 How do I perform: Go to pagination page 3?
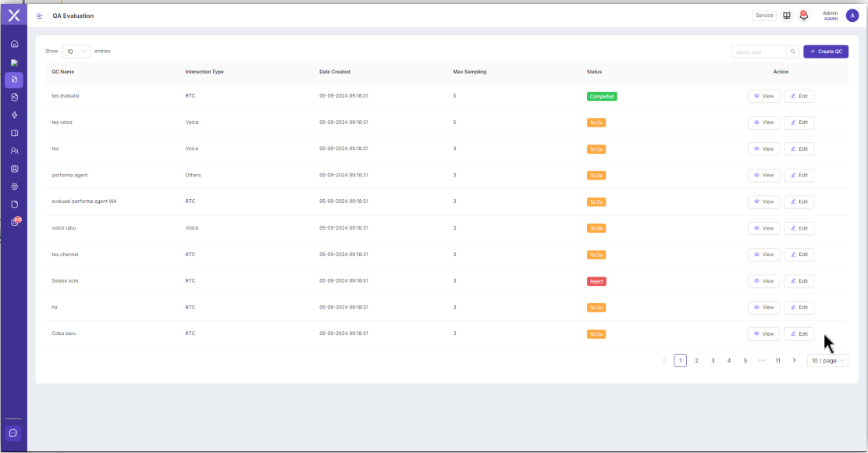point(713,361)
